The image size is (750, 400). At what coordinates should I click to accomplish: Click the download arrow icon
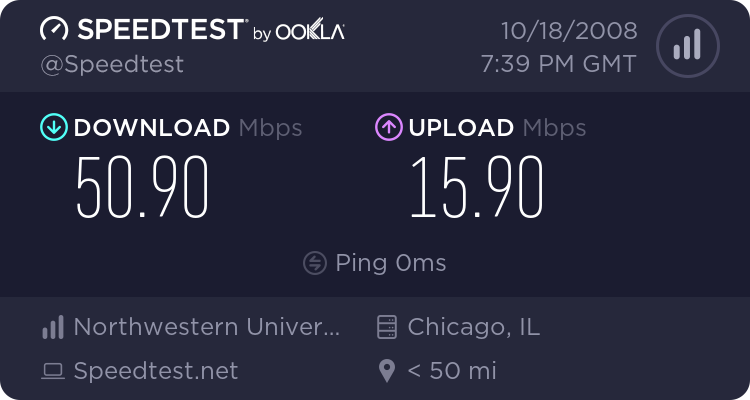point(53,127)
